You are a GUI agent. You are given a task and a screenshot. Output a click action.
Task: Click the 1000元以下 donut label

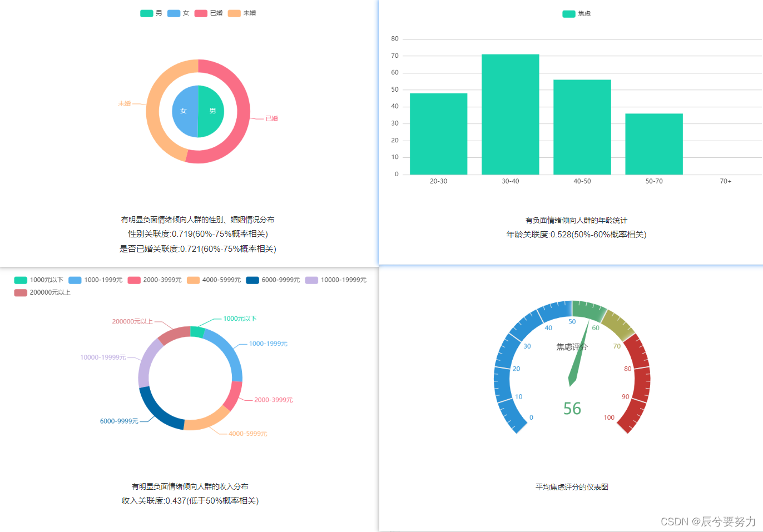(x=240, y=319)
